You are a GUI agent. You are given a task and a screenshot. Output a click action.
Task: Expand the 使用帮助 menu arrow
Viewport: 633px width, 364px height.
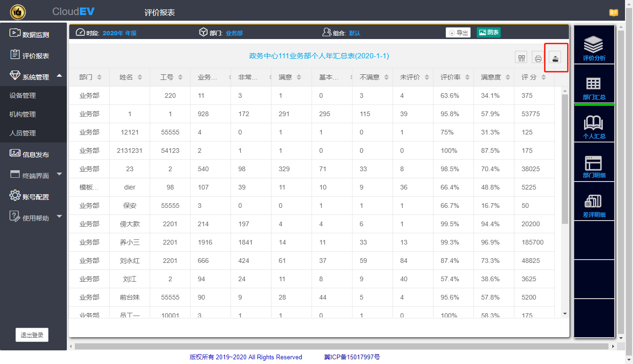tap(59, 217)
